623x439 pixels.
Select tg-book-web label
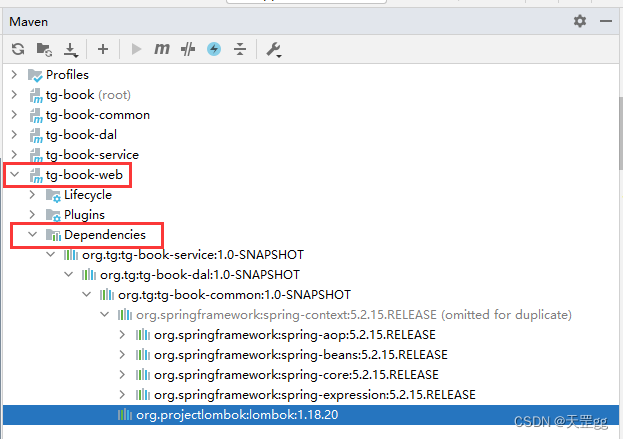click(84, 175)
